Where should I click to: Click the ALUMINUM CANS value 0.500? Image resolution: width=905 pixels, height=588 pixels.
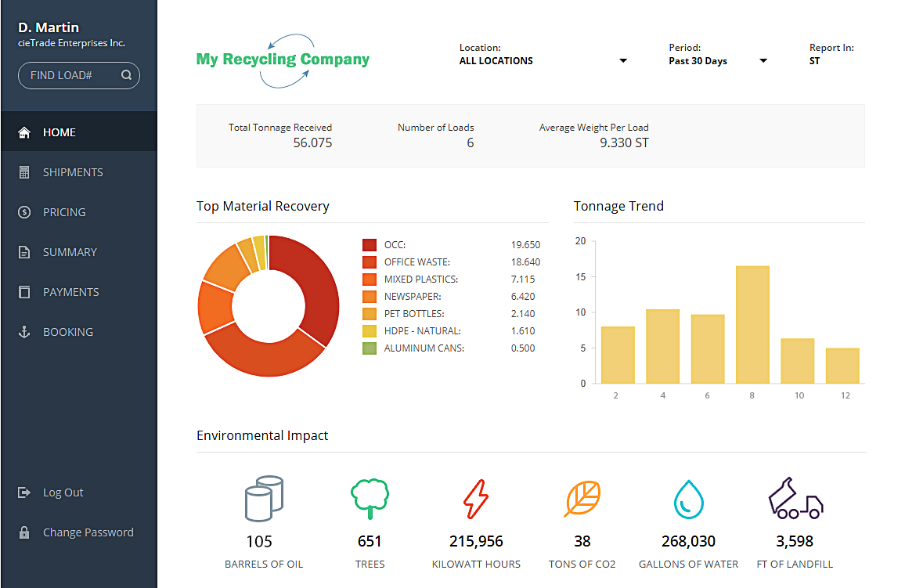pos(523,348)
